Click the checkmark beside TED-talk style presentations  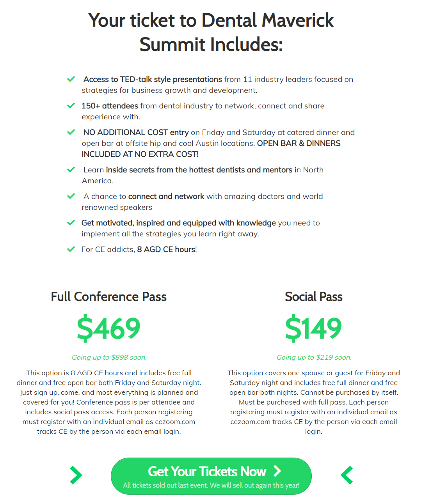pos(71,79)
